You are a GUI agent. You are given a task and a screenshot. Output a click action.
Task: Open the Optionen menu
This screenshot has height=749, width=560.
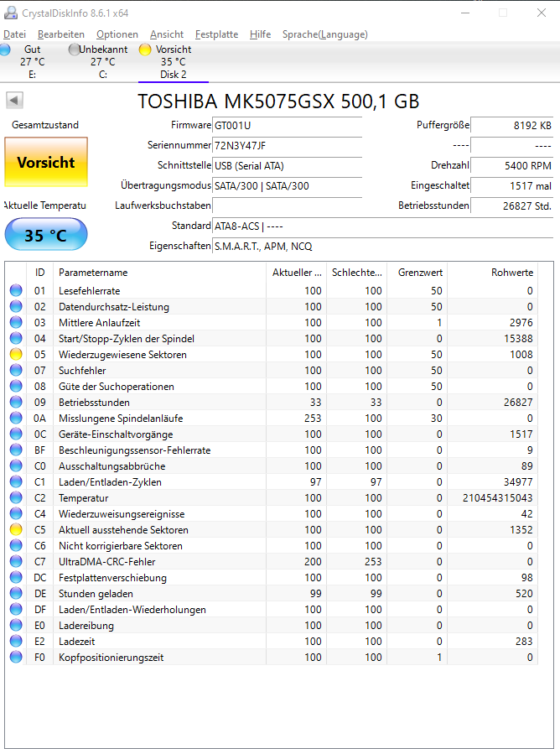click(117, 34)
